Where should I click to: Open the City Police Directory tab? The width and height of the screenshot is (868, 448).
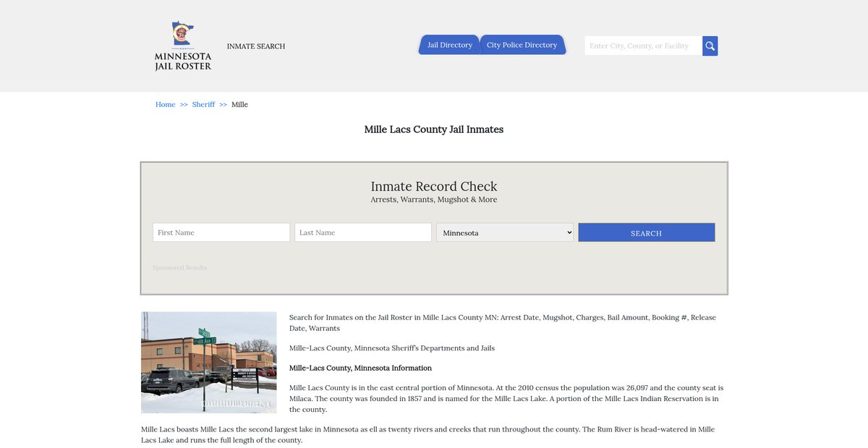coord(522,45)
